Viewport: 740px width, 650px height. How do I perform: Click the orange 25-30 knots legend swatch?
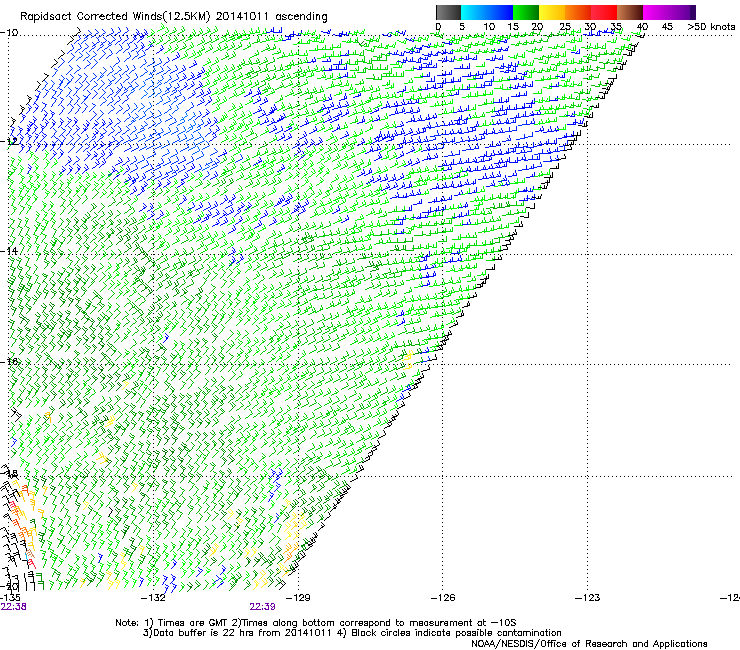pos(578,12)
